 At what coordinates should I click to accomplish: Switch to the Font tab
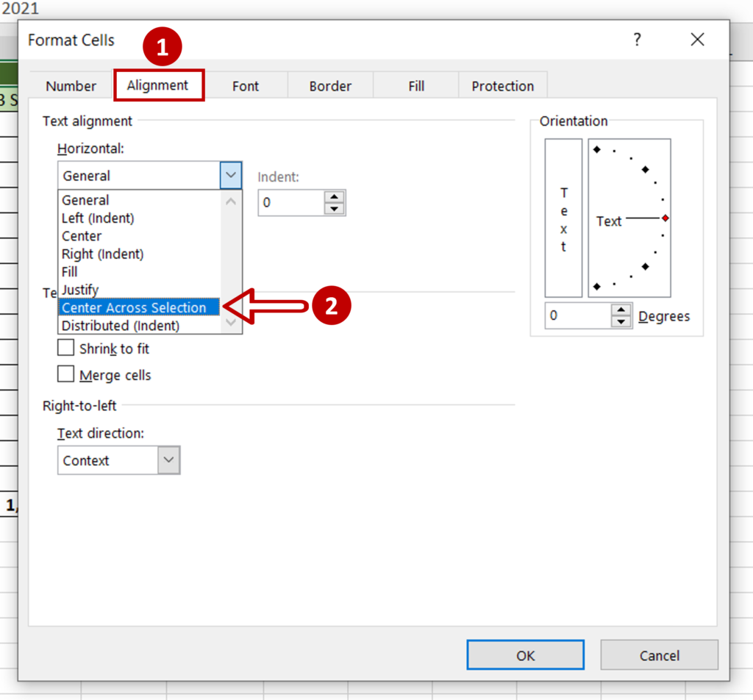tap(246, 86)
